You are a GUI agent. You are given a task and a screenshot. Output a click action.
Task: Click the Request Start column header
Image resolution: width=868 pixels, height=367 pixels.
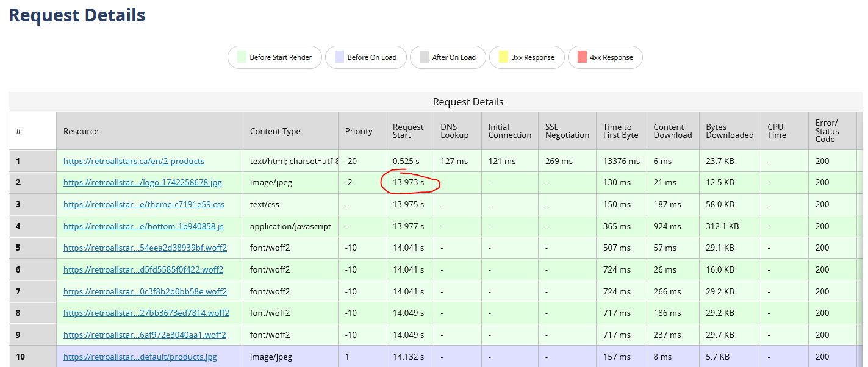[408, 131]
